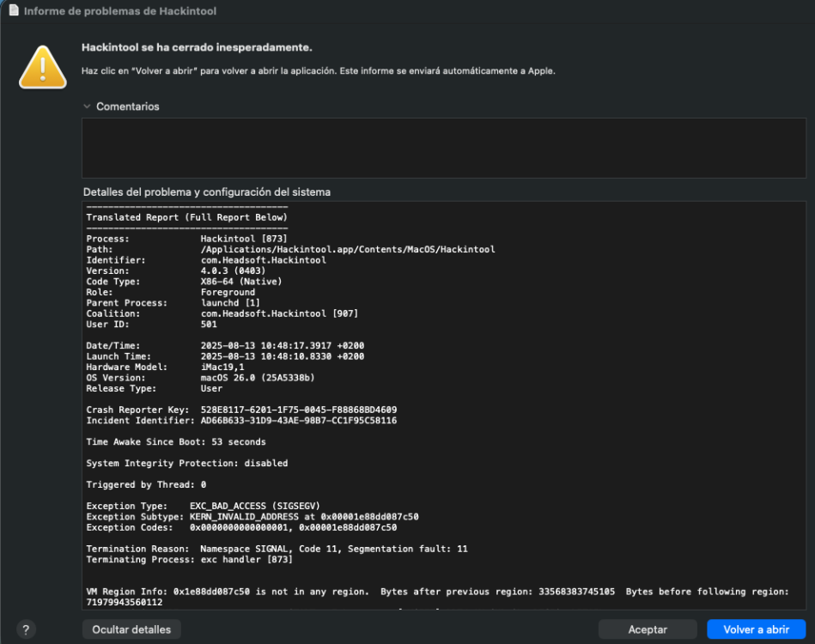Viewport: 815px width, 644px height.
Task: Open help via the question mark button
Action: 26,630
